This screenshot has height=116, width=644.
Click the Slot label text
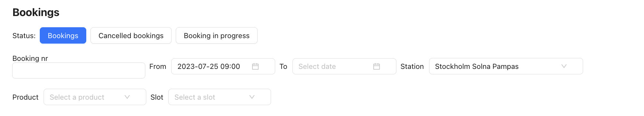pyautogui.click(x=157, y=97)
